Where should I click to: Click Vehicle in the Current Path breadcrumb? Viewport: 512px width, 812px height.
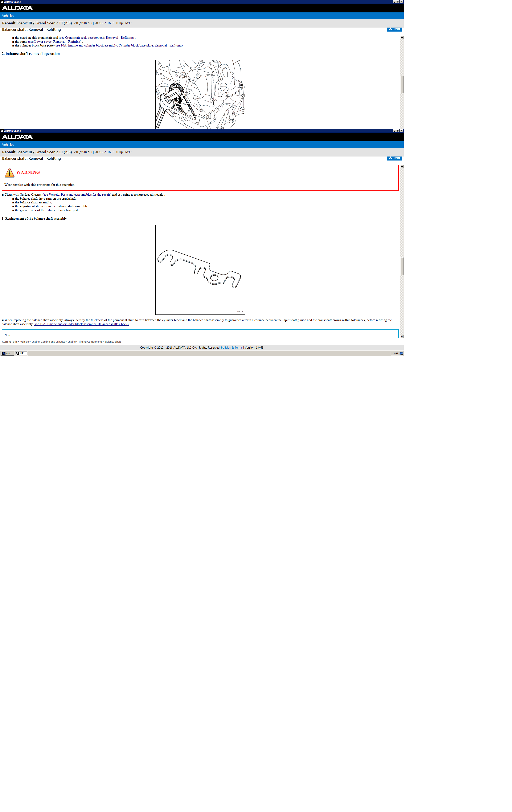pyautogui.click(x=24, y=342)
